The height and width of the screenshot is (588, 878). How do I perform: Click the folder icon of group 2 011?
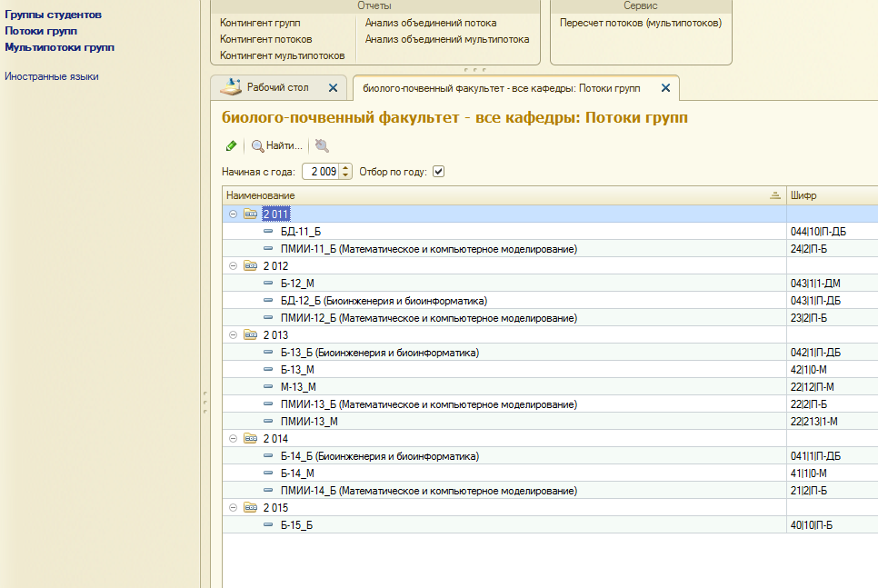[x=250, y=214]
